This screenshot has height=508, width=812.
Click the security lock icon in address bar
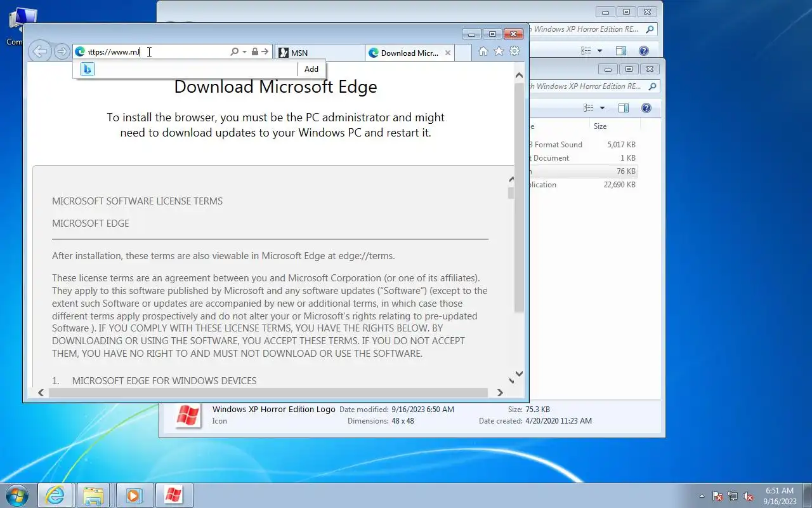click(x=254, y=52)
